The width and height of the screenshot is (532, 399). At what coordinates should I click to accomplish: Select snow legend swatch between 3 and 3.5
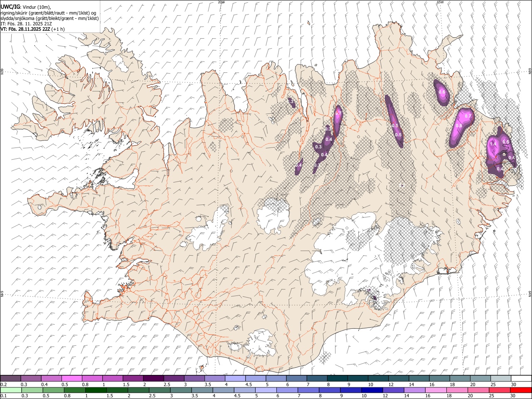194,378
